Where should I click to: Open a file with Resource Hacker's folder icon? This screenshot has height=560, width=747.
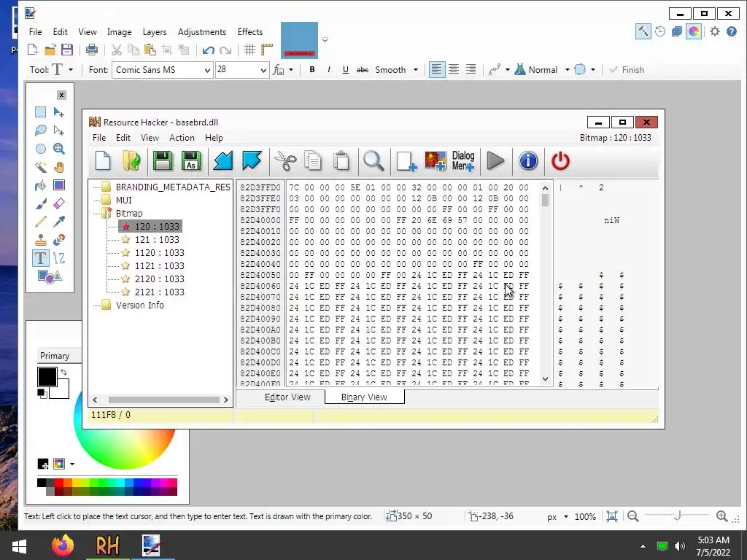click(131, 161)
